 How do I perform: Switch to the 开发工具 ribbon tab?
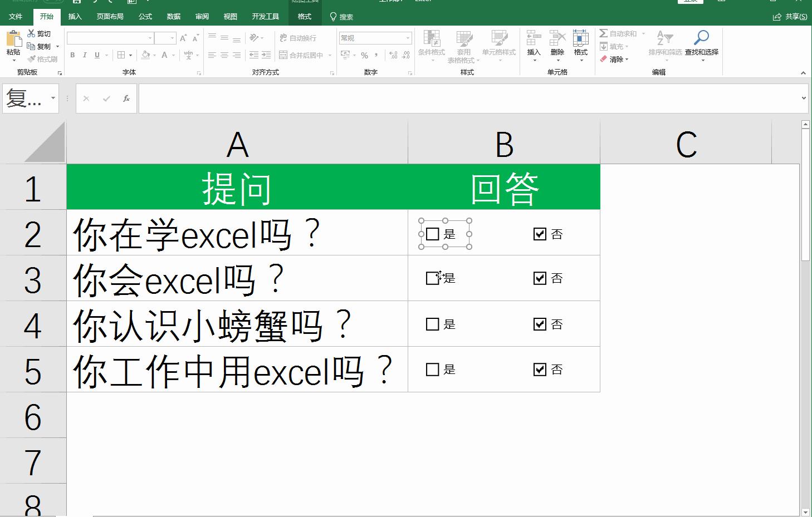pos(266,17)
